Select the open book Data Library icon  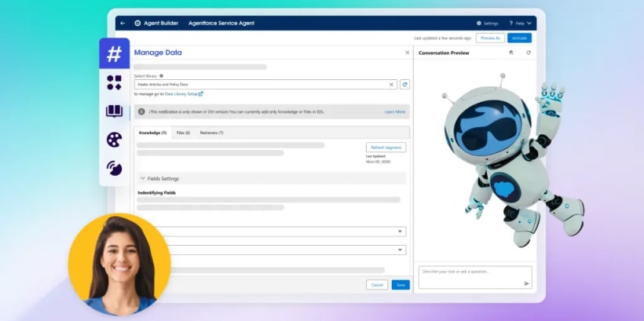pos(115,111)
